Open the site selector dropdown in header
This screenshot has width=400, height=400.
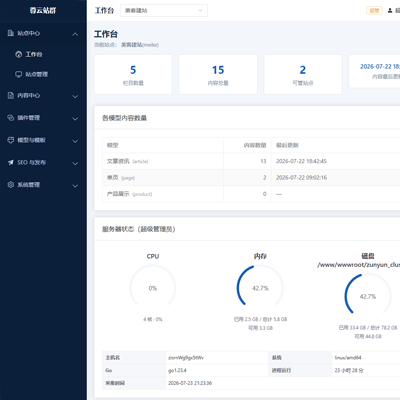[x=164, y=10]
